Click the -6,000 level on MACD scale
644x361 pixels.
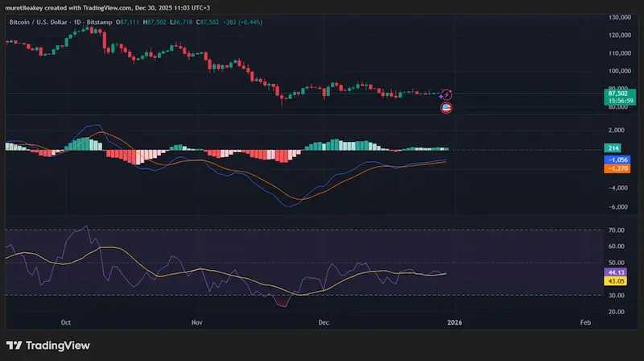tap(617, 207)
